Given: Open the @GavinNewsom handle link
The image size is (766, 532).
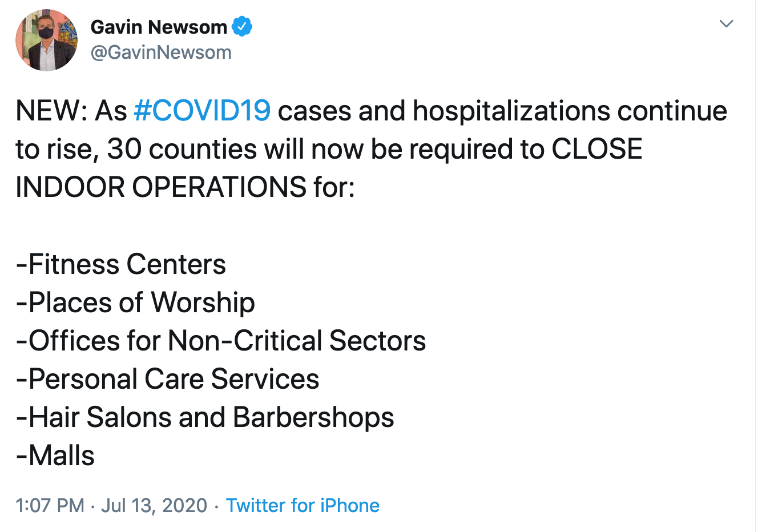Looking at the screenshot, I should pyautogui.click(x=161, y=53).
